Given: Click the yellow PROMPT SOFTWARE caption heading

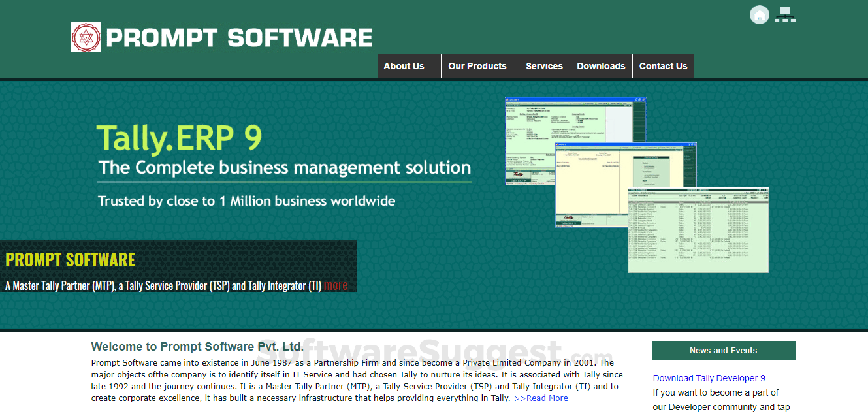Looking at the screenshot, I should (71, 259).
